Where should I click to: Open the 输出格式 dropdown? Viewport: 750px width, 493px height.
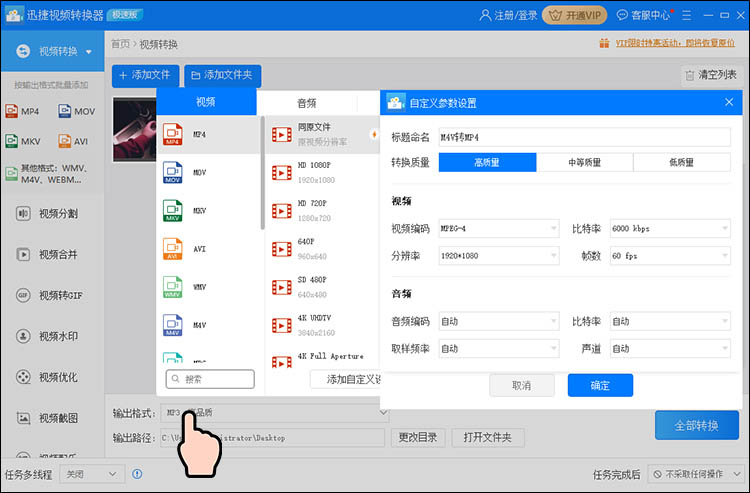pos(275,413)
